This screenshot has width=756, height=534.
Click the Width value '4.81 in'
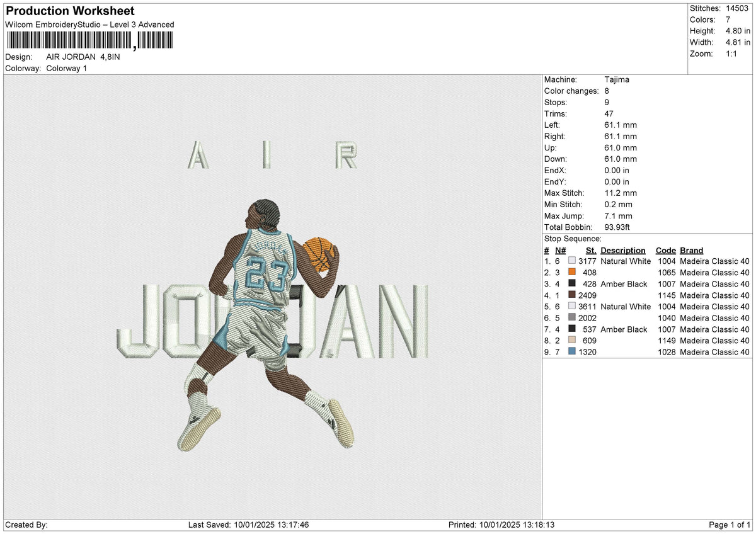tap(738, 42)
